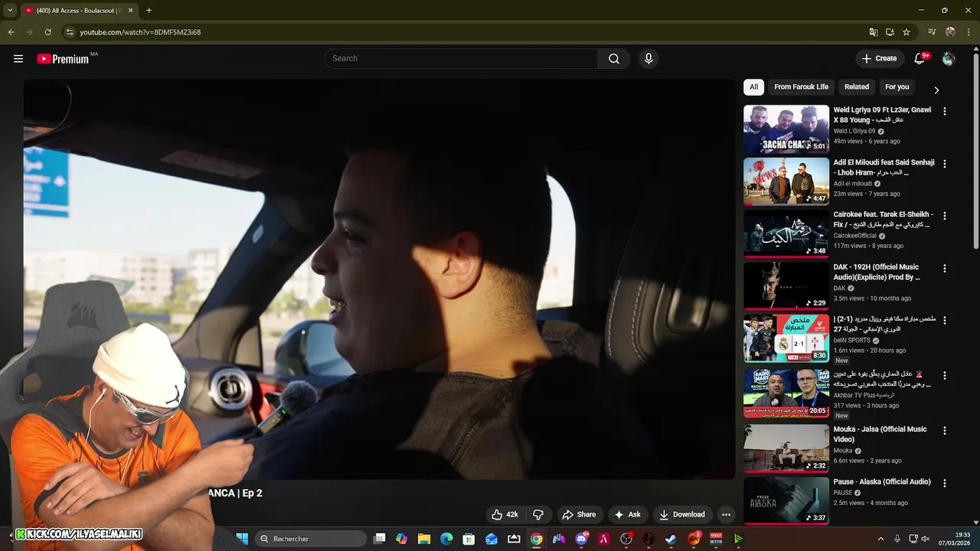Expand the Chrome tab search dropdown
980x551 pixels.
[10, 11]
